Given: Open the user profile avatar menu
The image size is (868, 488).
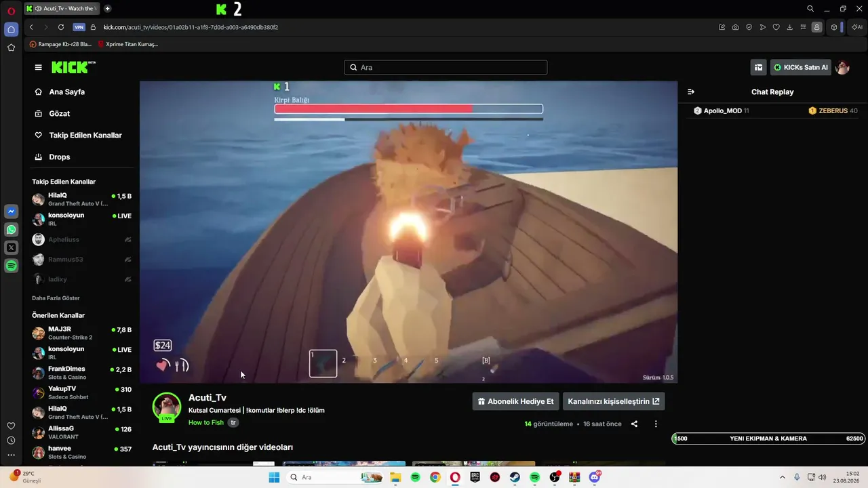Looking at the screenshot, I should coord(842,67).
